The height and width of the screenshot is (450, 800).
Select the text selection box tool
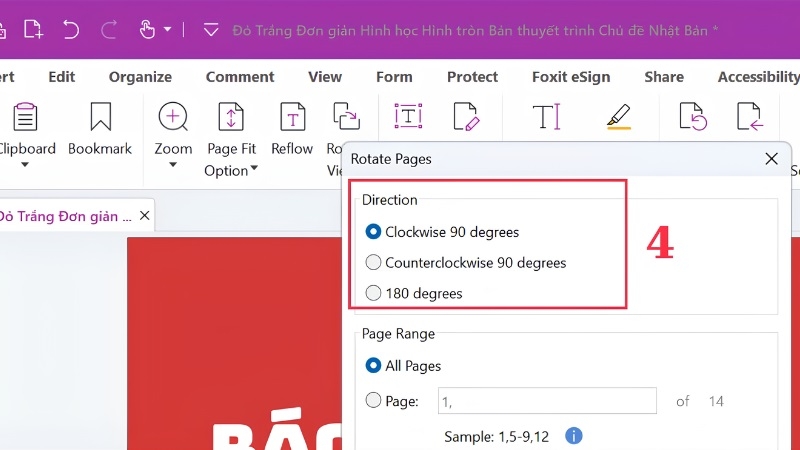(408, 116)
